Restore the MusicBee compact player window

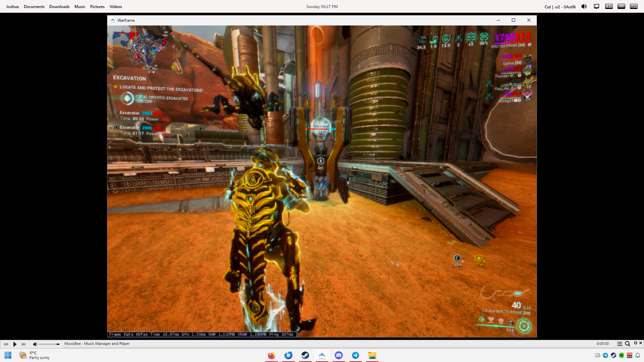coord(635,343)
